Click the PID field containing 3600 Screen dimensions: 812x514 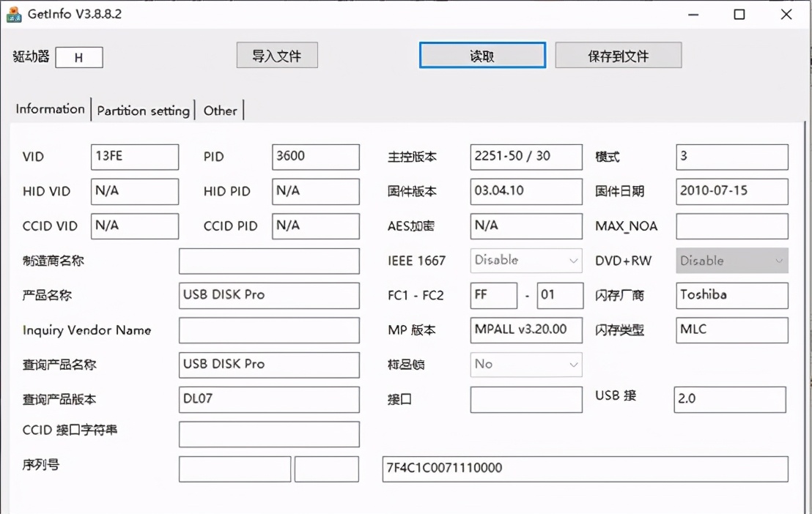coord(314,157)
